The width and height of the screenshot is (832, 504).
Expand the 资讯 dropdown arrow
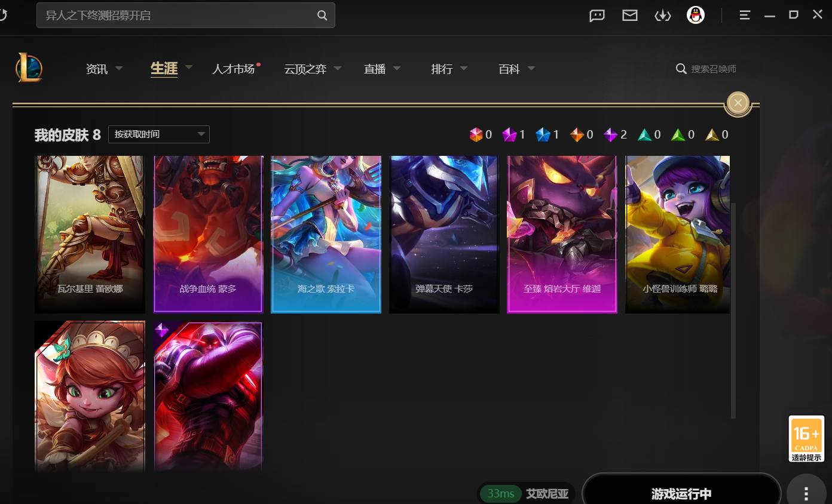(x=118, y=69)
